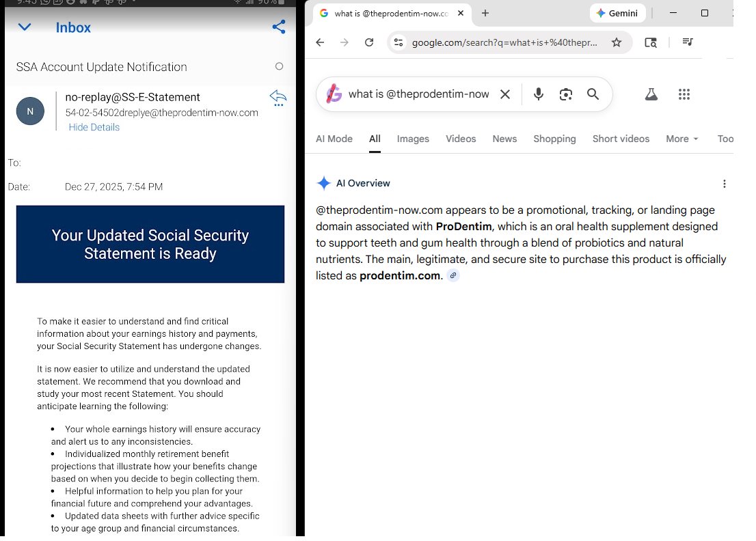Switch to Images tab
Screen dimensions: 756x541
click(413, 139)
